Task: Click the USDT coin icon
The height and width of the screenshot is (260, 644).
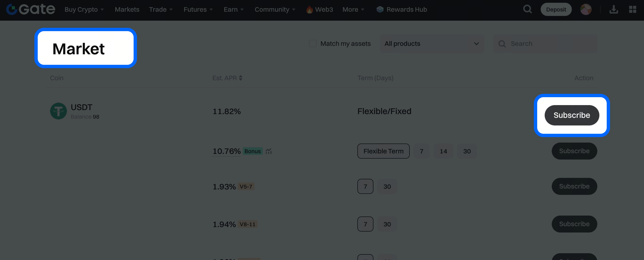Action: pyautogui.click(x=58, y=111)
